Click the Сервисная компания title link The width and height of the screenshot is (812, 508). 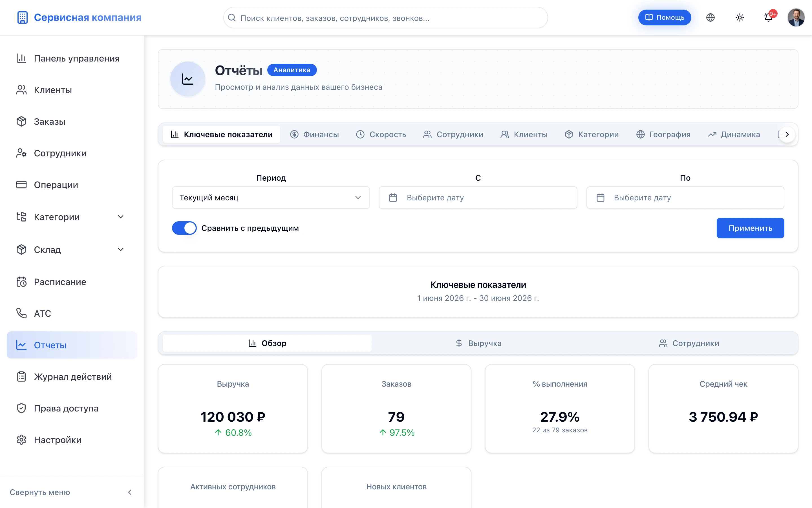coord(88,17)
